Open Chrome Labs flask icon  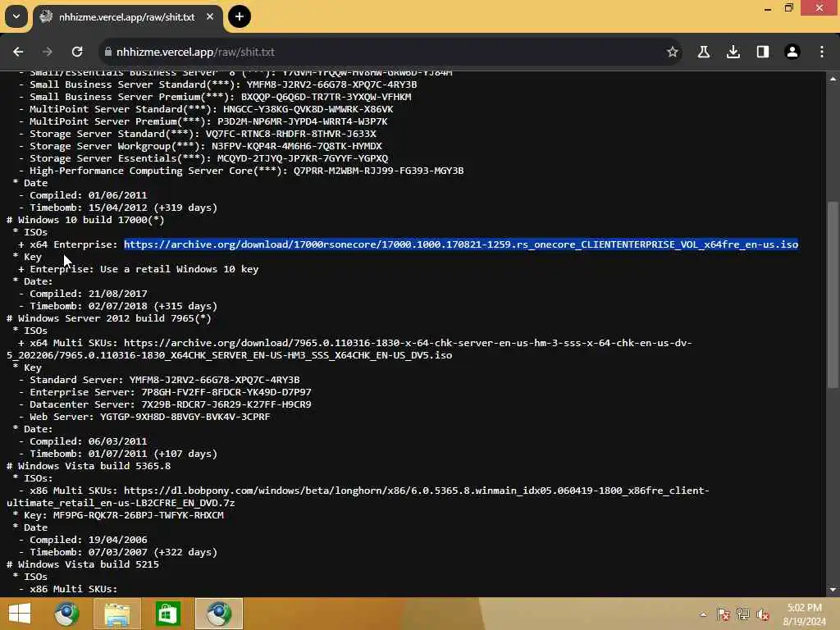[x=704, y=52]
